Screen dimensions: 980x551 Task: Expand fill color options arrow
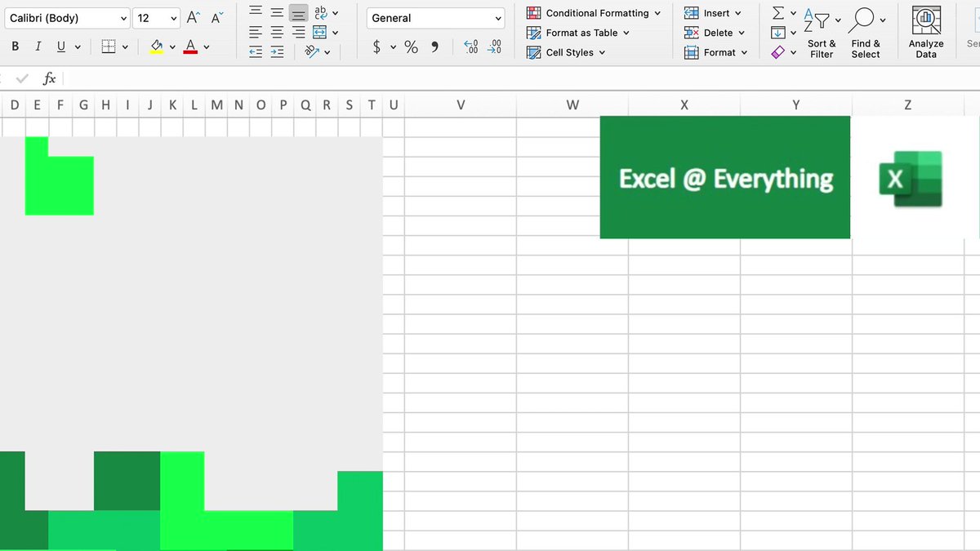point(172,47)
